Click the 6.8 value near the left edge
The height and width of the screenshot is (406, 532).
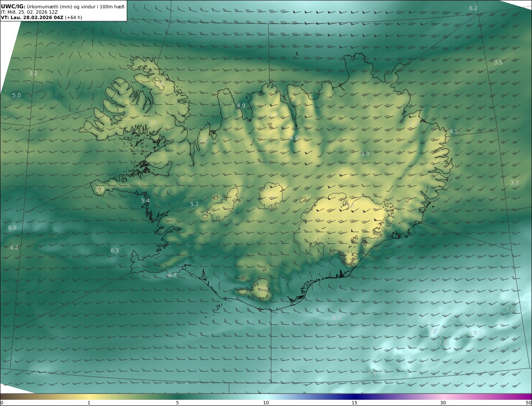click(12, 228)
